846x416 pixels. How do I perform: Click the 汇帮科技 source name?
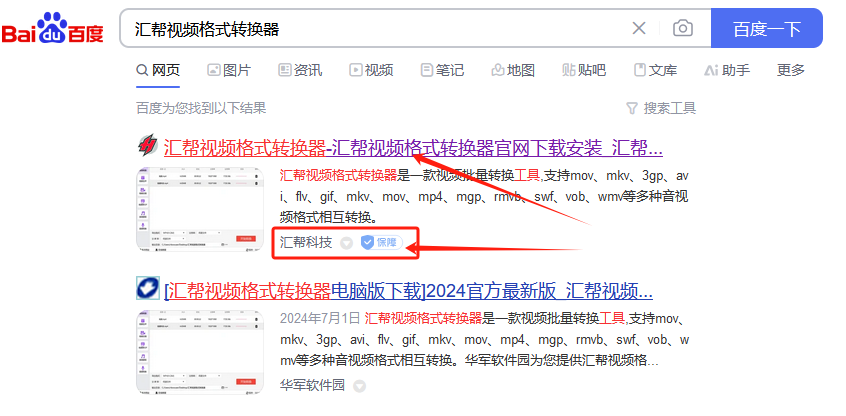point(306,242)
